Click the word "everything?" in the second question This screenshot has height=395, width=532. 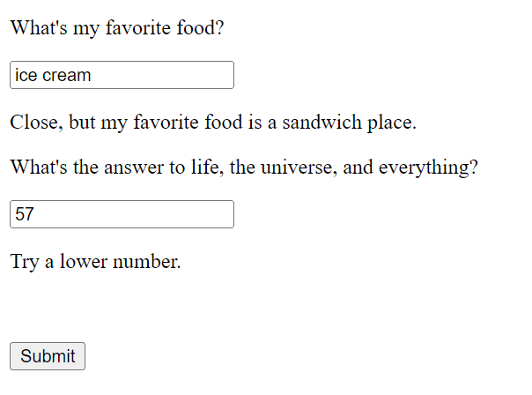point(428,168)
